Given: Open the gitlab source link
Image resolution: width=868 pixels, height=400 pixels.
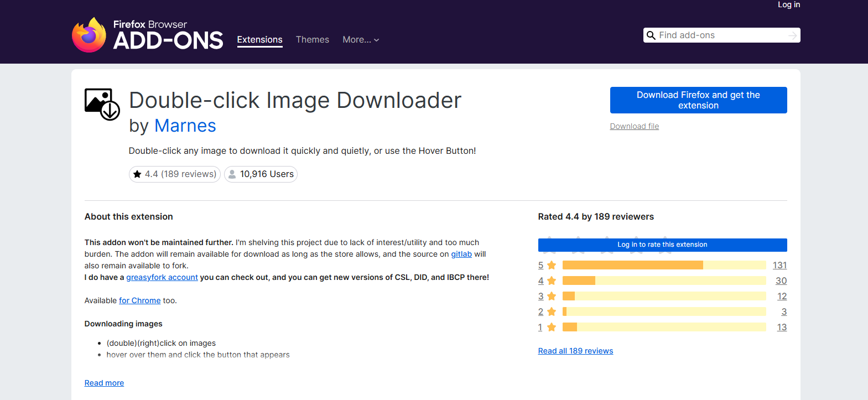Looking at the screenshot, I should [461, 254].
